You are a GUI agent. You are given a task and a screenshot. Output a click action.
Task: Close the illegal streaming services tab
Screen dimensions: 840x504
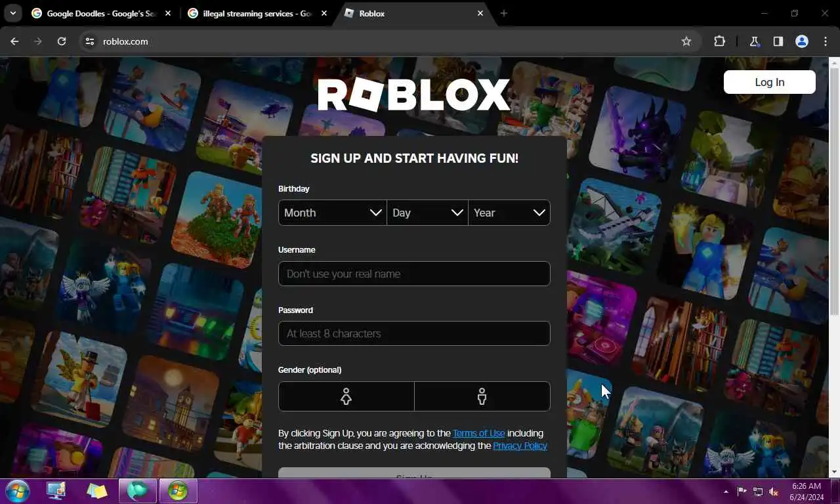(324, 13)
